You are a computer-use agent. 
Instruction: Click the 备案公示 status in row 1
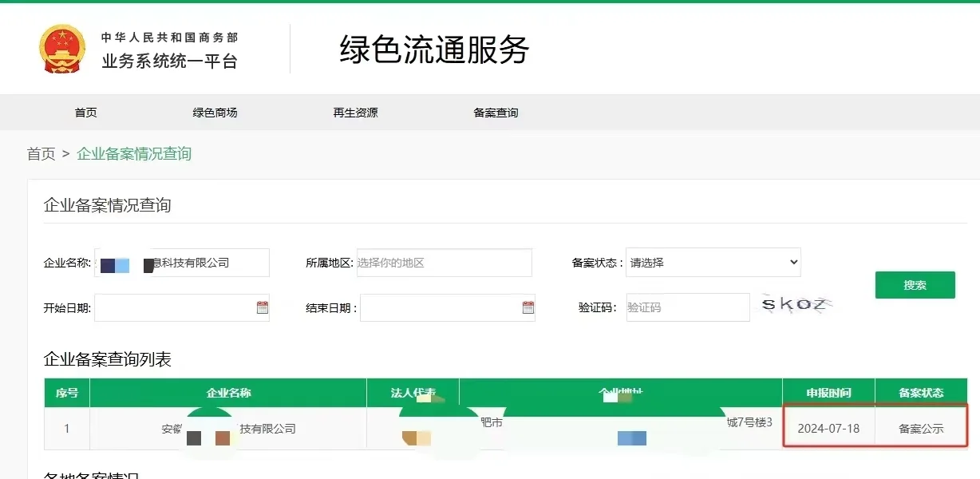pyautogui.click(x=922, y=427)
